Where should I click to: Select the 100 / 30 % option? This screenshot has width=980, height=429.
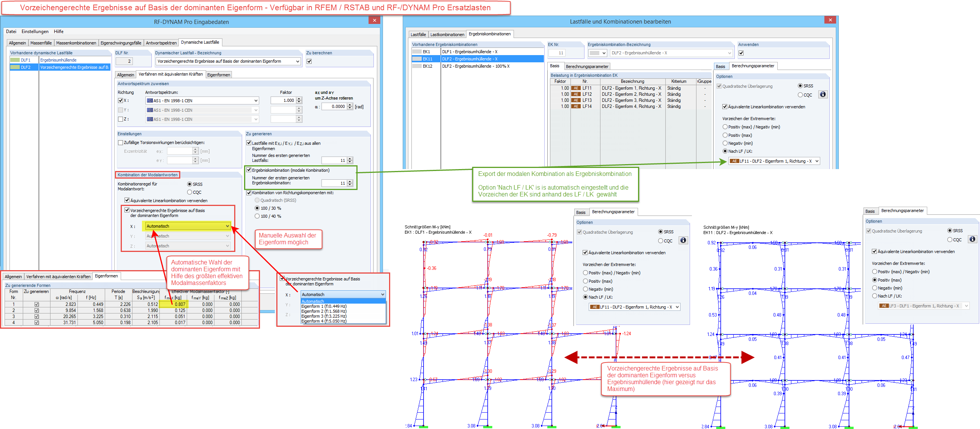click(x=257, y=208)
